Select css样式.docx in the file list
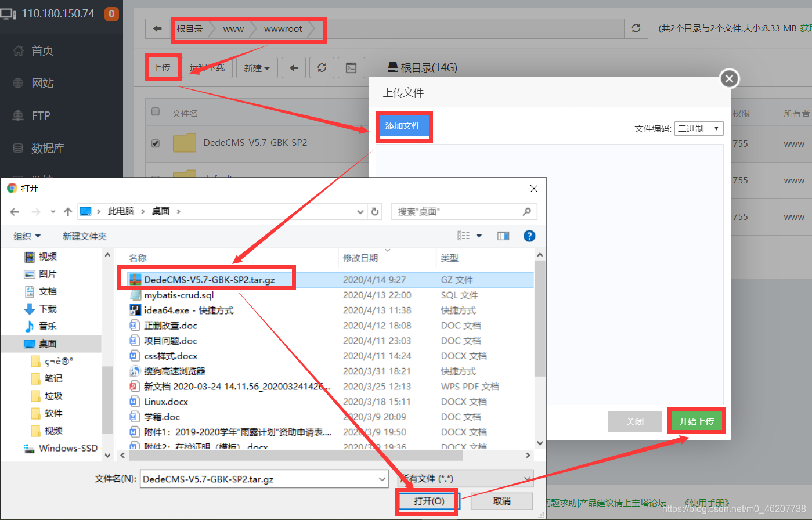The width and height of the screenshot is (812, 520). [171, 356]
